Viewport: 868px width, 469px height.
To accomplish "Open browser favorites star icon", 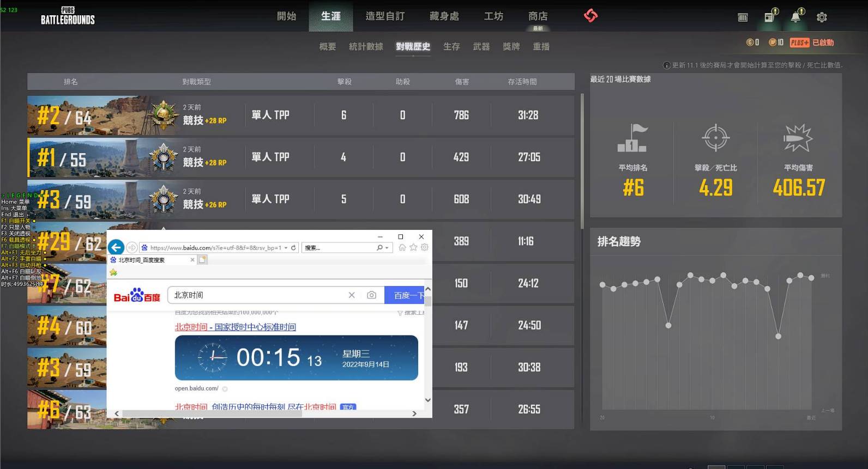I will point(413,247).
